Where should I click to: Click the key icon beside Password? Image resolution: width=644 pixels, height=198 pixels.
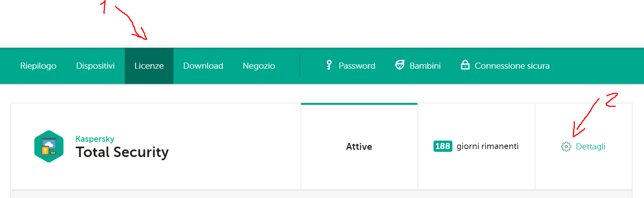pyautogui.click(x=329, y=65)
